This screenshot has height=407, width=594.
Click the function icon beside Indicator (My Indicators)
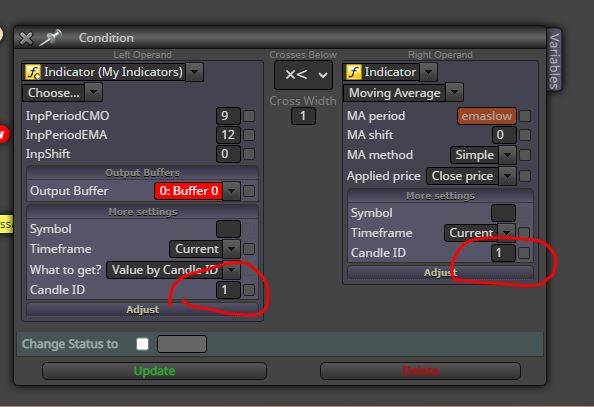coord(33,72)
